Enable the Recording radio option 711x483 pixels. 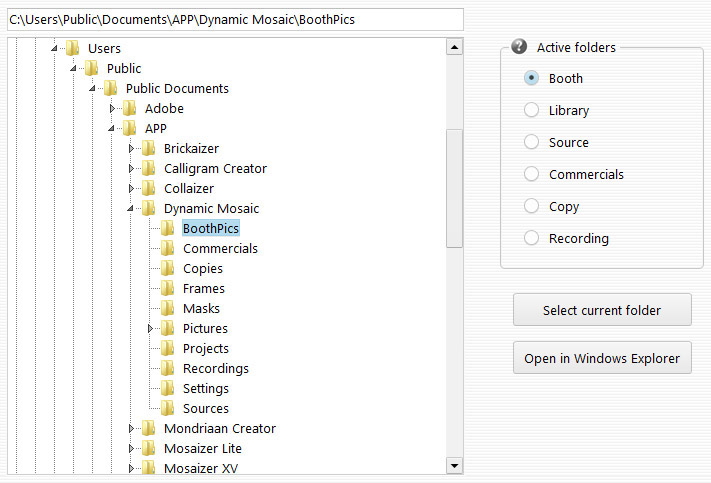(x=532, y=238)
